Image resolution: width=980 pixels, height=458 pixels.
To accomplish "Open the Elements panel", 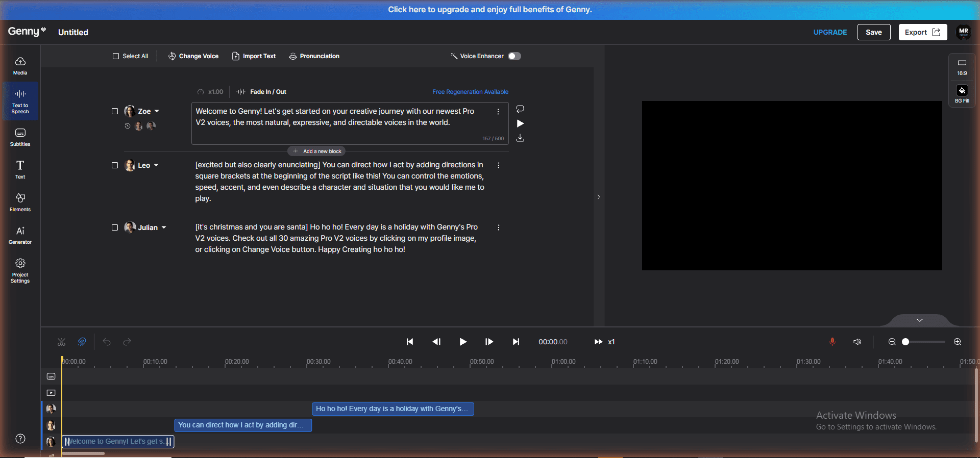I will [20, 202].
